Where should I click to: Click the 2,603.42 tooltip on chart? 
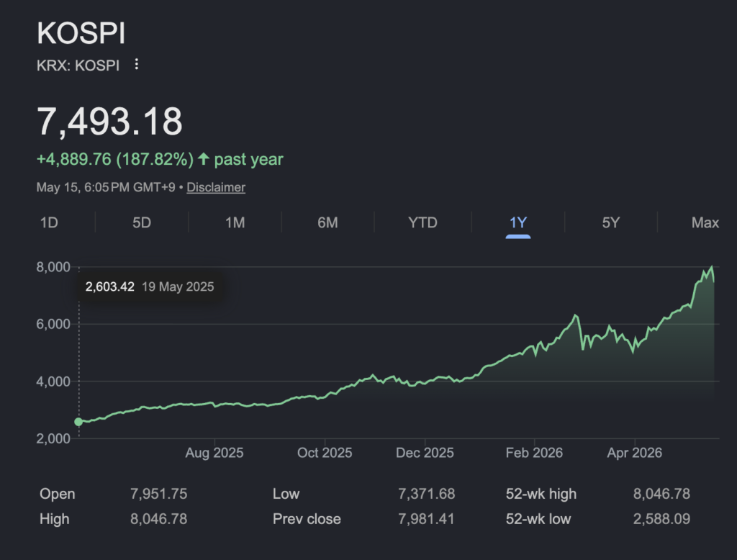150,286
